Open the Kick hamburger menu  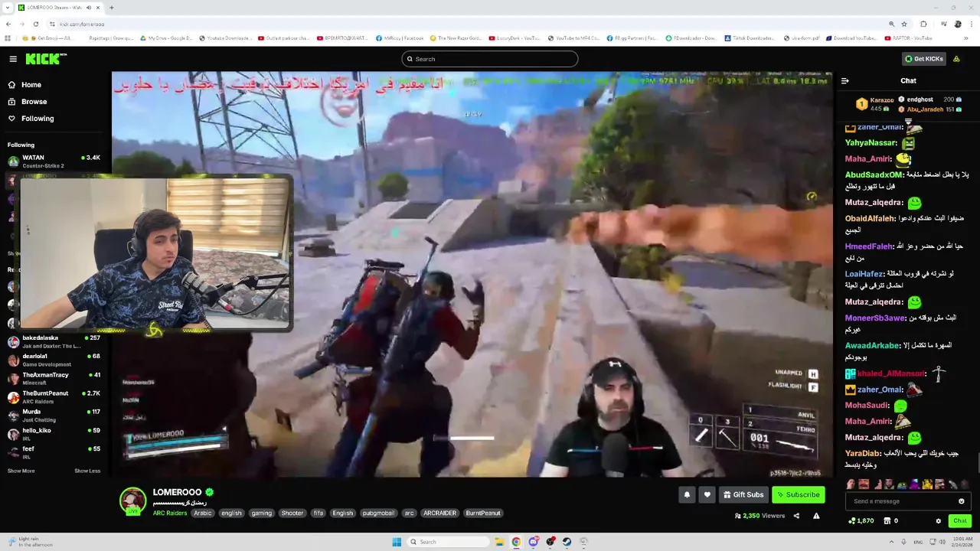(x=13, y=59)
